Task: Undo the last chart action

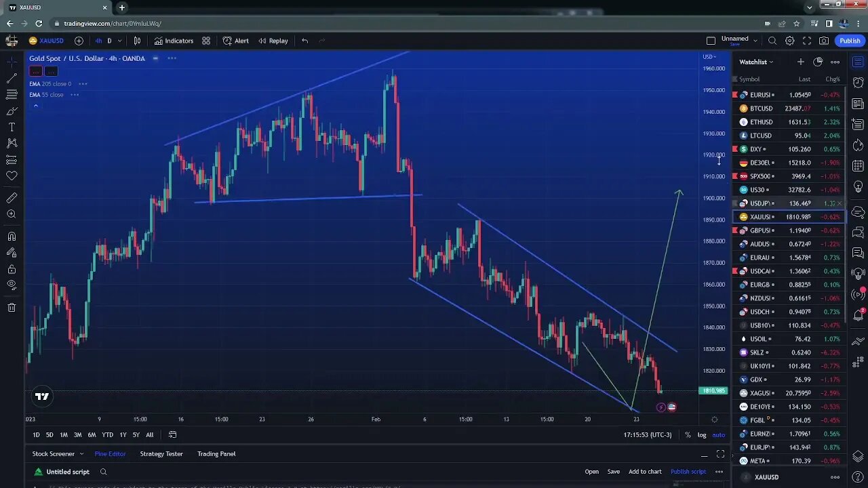Action: 304,41
